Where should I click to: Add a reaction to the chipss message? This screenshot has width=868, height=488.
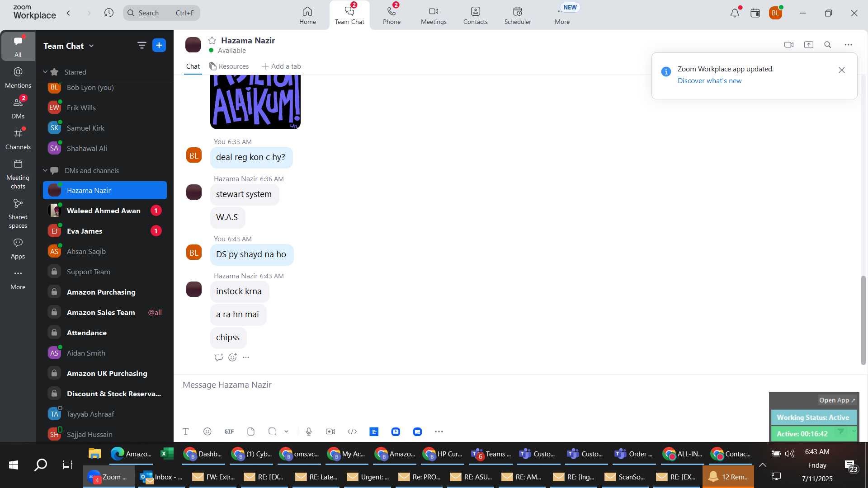point(233,357)
